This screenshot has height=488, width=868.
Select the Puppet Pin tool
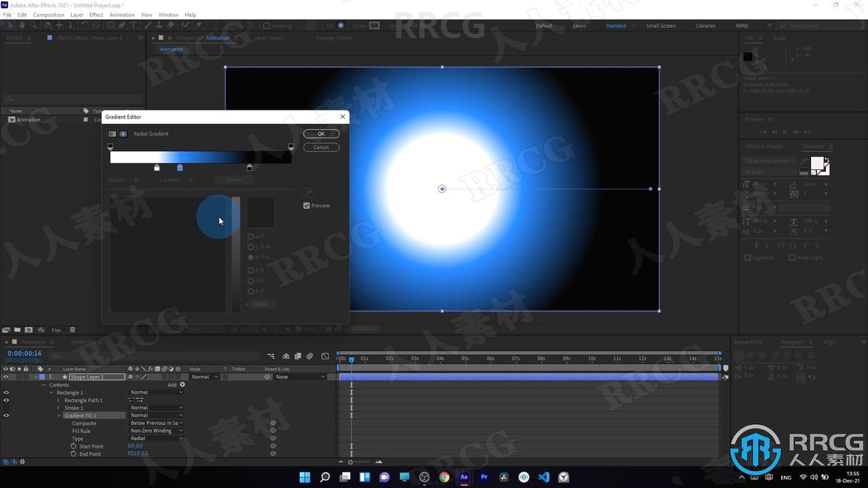(x=198, y=26)
